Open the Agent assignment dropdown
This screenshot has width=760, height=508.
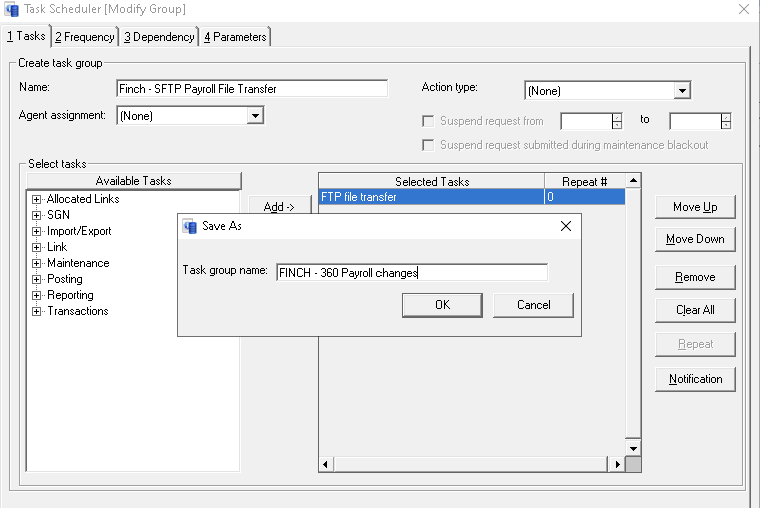255,116
